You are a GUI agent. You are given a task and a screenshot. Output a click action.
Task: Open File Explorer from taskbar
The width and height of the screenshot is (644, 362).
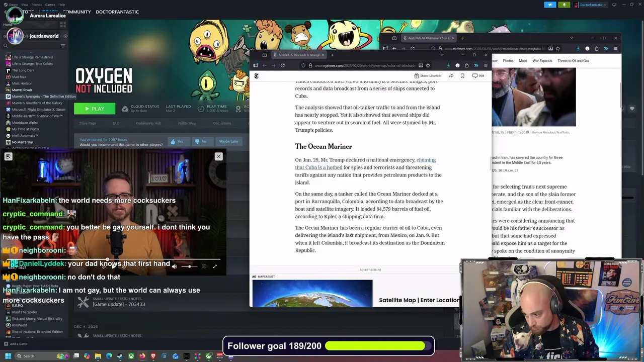tap(98, 356)
